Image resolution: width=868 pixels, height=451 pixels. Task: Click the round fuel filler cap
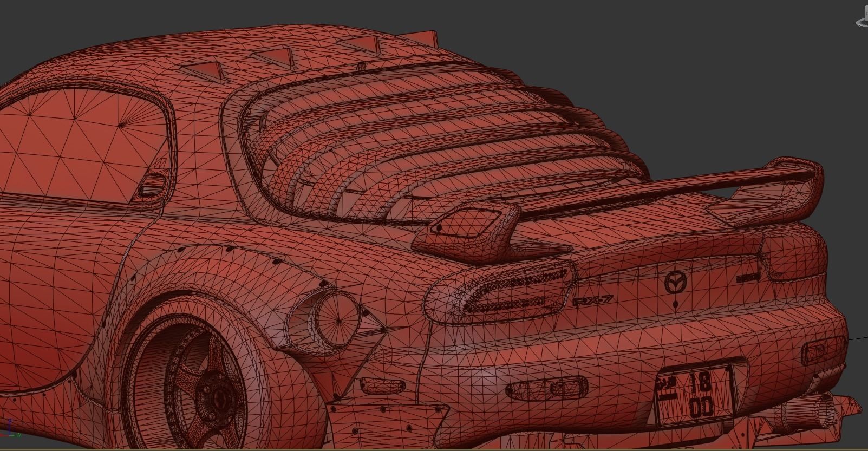[337, 319]
